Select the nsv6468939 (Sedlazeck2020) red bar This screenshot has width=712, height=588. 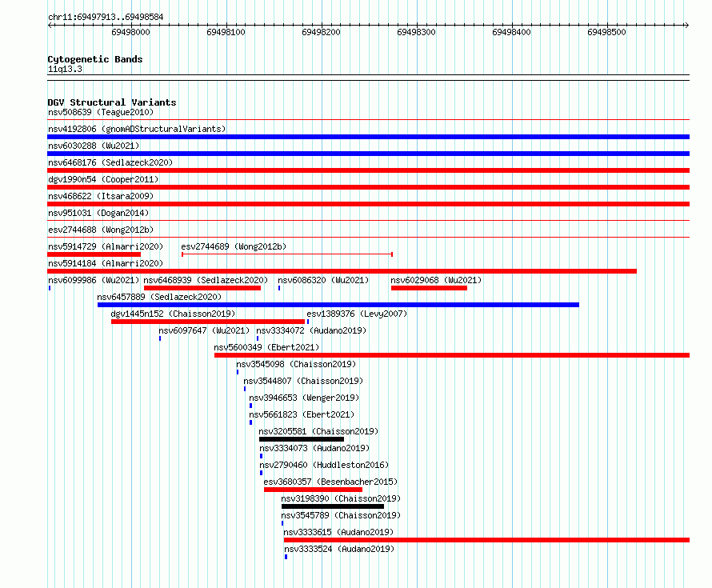pyautogui.click(x=202, y=288)
